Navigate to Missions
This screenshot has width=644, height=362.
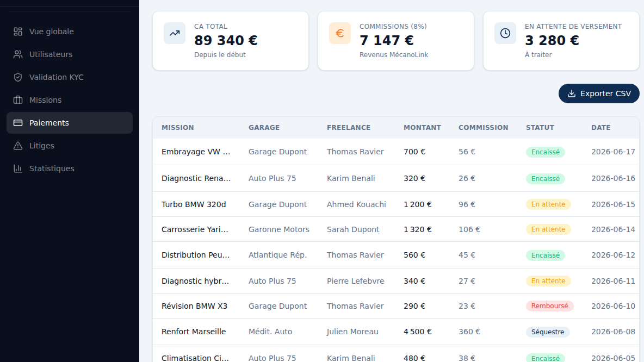pyautogui.click(x=70, y=100)
